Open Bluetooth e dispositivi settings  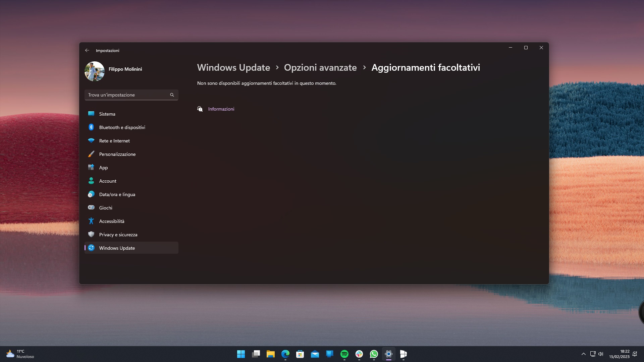pyautogui.click(x=131, y=127)
